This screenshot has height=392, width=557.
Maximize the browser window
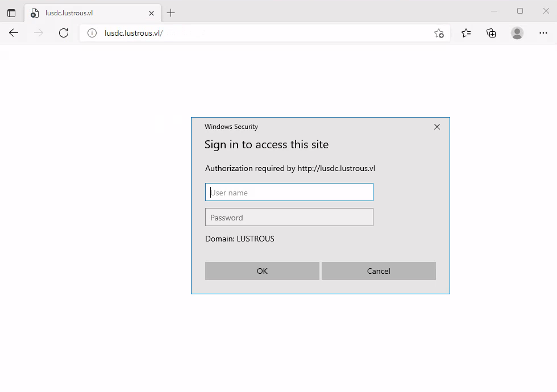(520, 11)
